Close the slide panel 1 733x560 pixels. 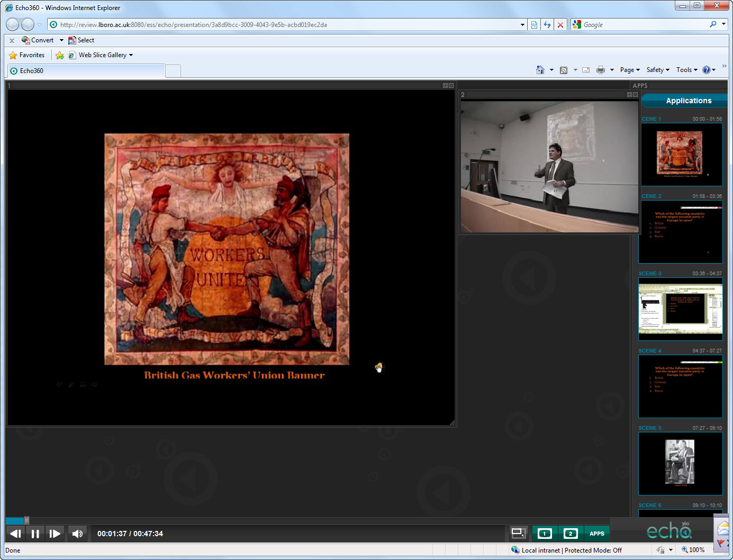[451, 86]
